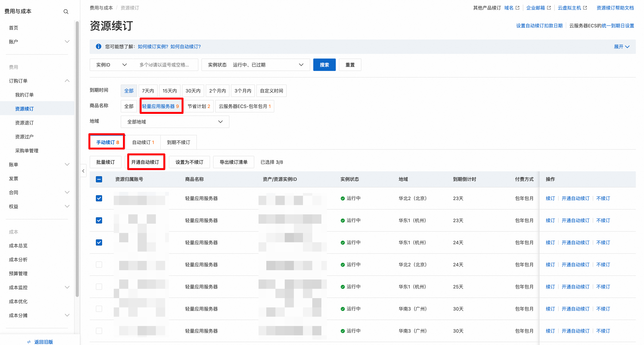Collapse the 订购订单 section in the sidebar

(x=67, y=81)
